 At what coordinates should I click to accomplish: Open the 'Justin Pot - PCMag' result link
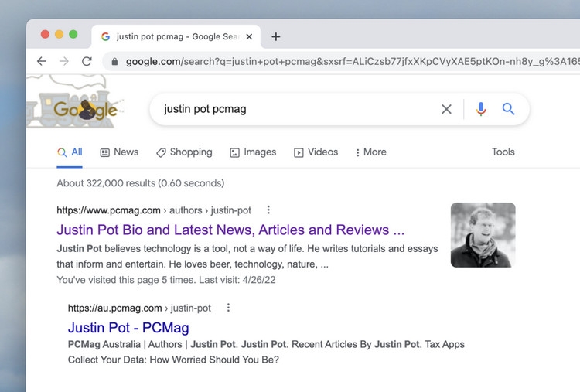coord(128,328)
